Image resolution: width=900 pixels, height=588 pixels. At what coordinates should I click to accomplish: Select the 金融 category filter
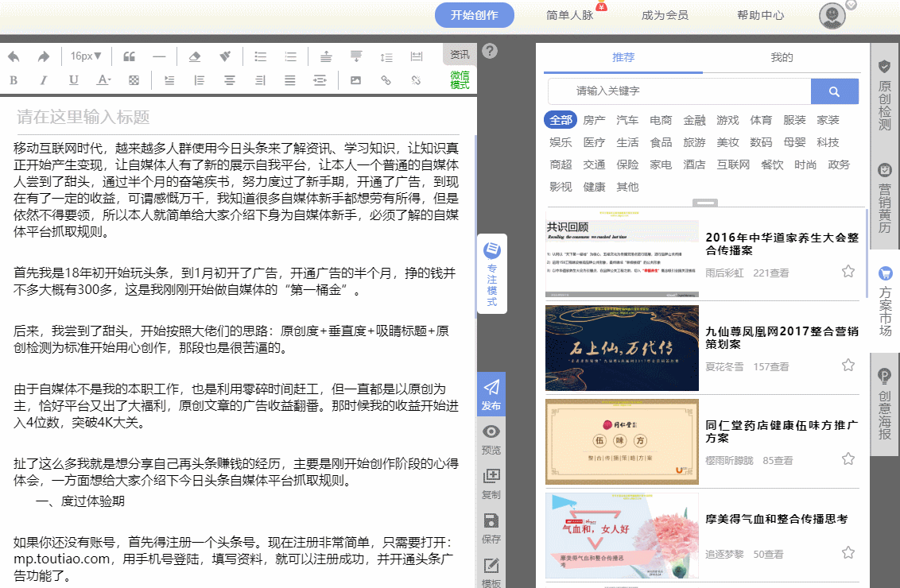[694, 120]
